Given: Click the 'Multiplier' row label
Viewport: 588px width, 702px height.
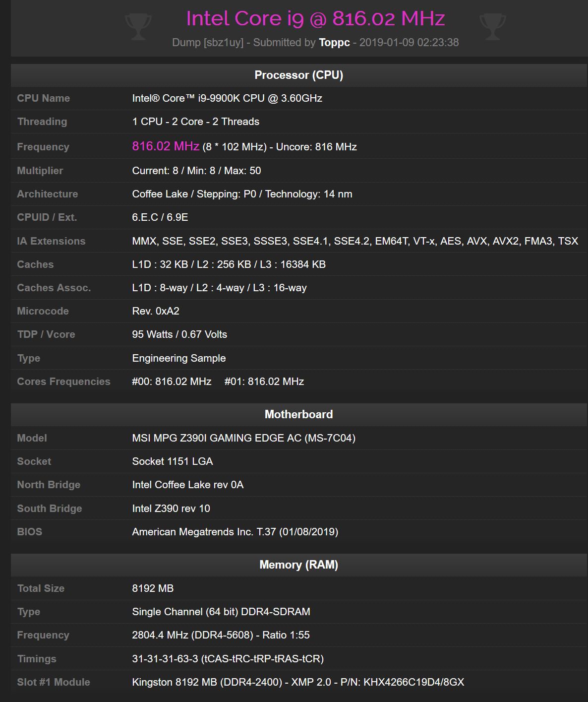Looking at the screenshot, I should 40,171.
